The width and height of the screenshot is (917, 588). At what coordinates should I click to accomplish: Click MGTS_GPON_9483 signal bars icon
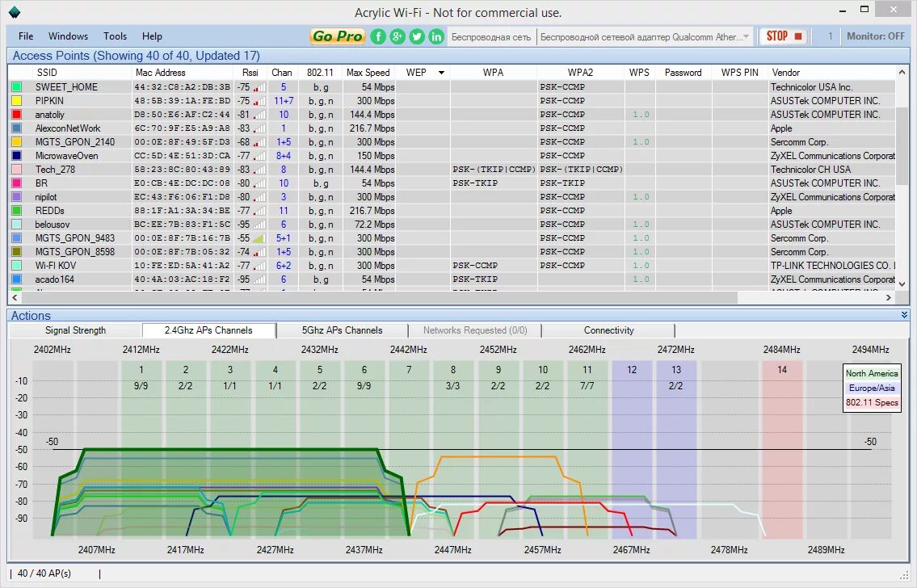pos(259,238)
